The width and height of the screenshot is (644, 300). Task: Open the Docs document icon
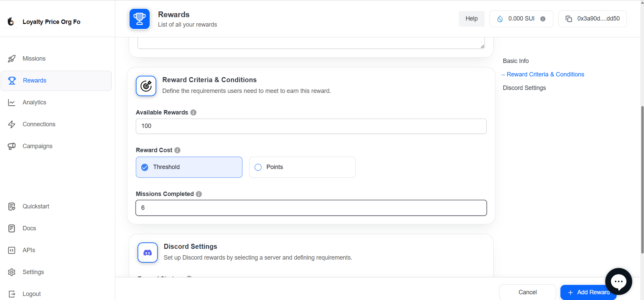pyautogui.click(x=12, y=228)
